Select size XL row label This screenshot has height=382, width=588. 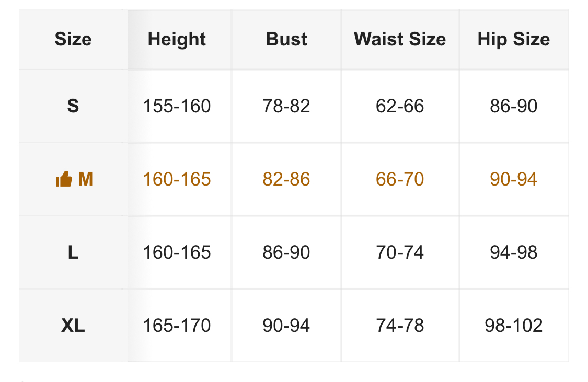(x=73, y=326)
